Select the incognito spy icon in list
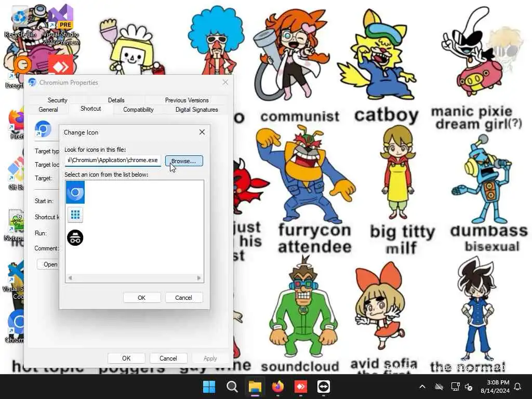This screenshot has height=399, width=532. (x=75, y=237)
